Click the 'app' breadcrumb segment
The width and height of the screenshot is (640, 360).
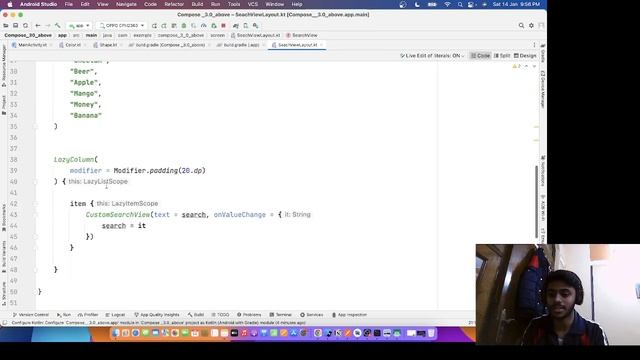coord(62,36)
